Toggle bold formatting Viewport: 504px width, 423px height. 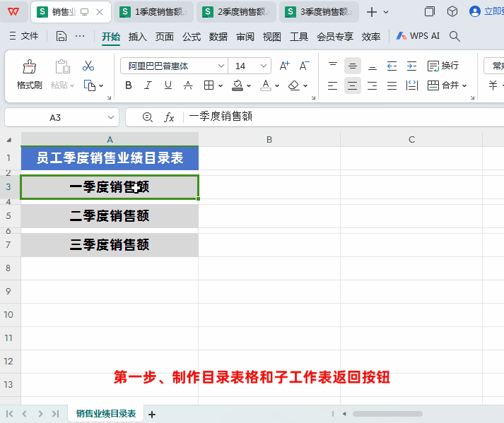129,85
